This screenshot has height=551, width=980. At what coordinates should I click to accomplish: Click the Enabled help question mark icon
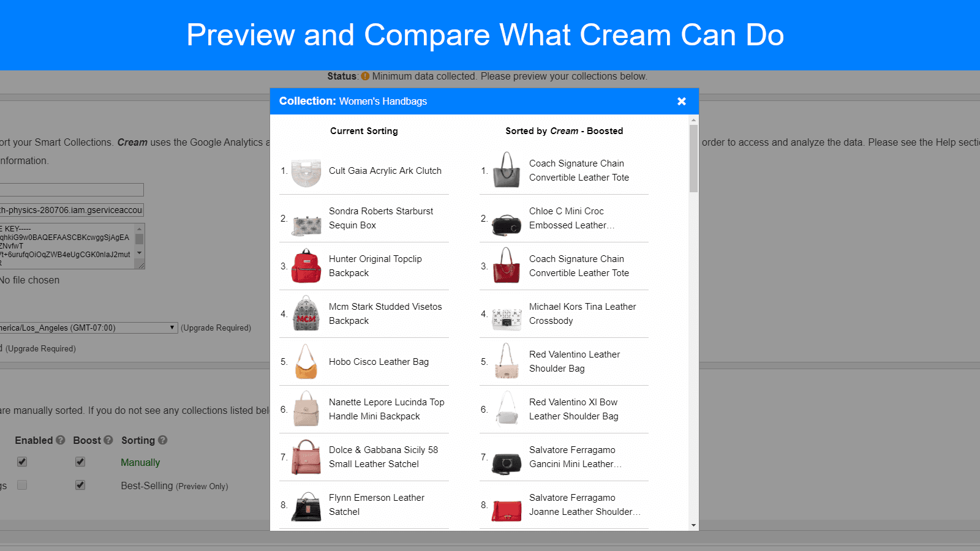(60, 440)
